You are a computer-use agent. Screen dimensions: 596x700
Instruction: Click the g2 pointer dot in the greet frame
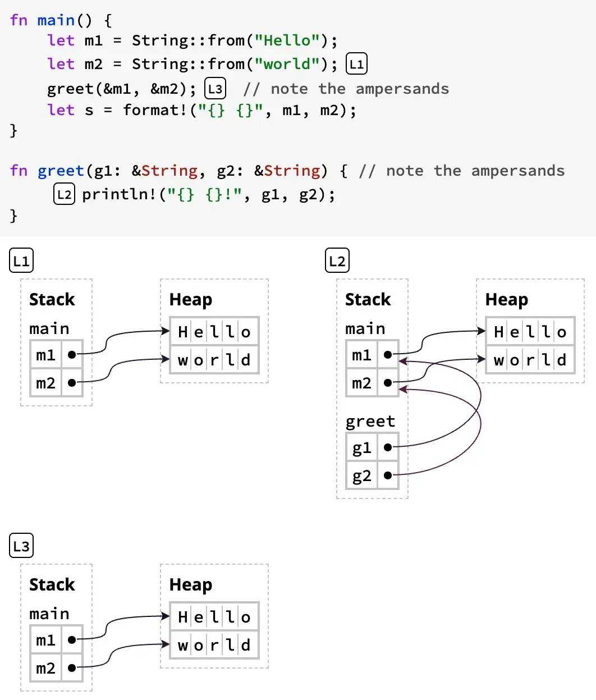[x=388, y=475]
